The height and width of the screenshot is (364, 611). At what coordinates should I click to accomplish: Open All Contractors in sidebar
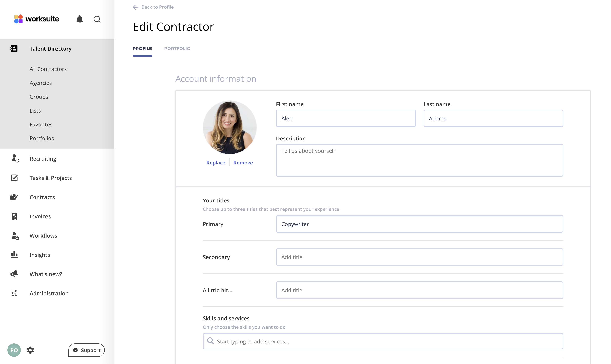[48, 69]
